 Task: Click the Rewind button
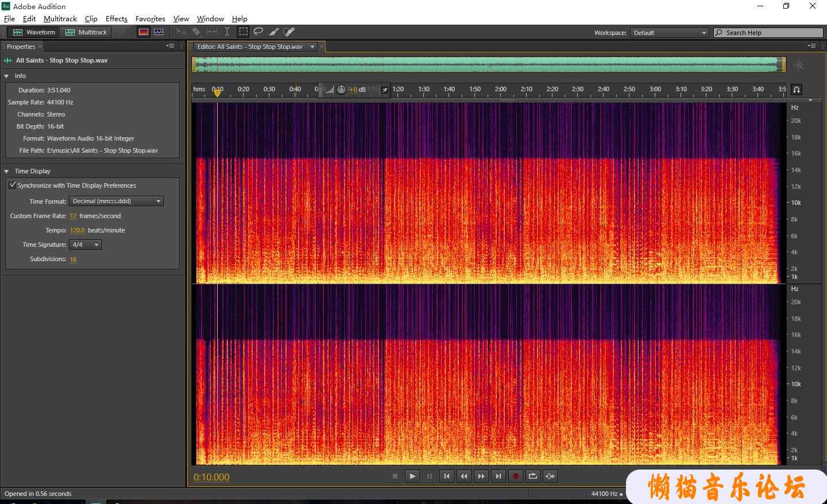tap(464, 476)
